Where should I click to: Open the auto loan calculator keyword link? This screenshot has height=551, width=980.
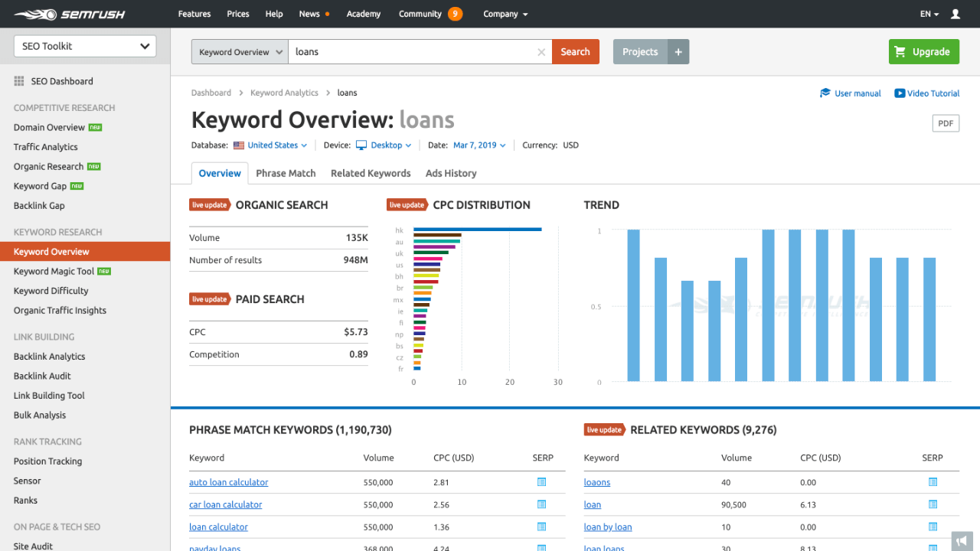tap(229, 482)
